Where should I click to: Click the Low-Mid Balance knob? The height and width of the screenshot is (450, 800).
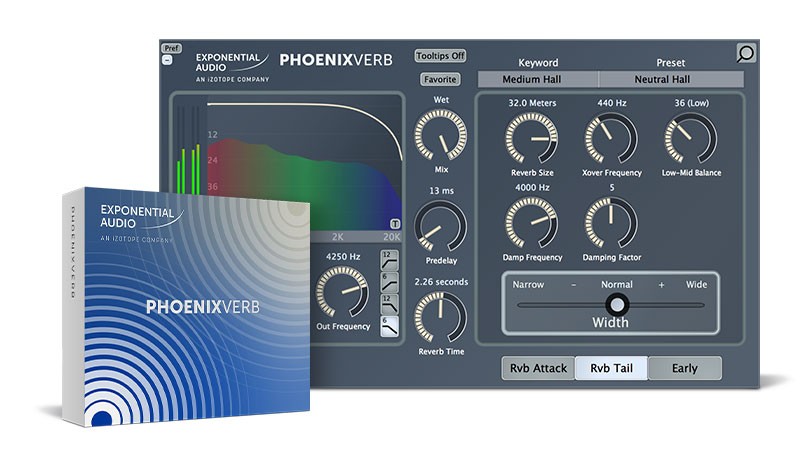pos(691,138)
